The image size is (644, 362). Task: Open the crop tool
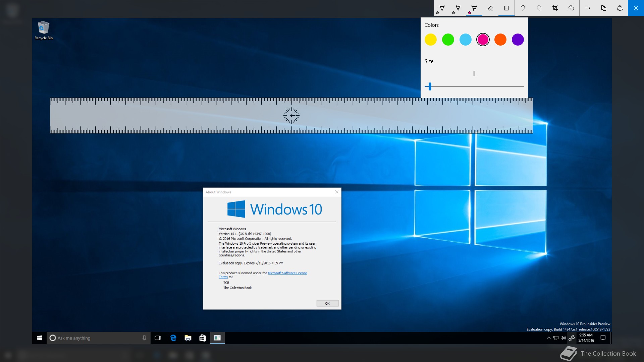point(555,8)
